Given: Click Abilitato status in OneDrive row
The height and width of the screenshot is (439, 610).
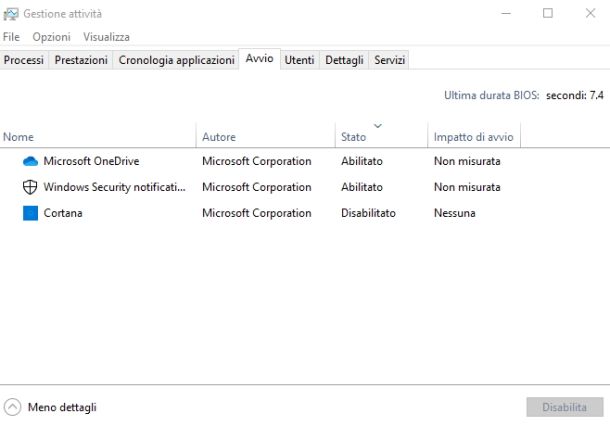Looking at the screenshot, I should (x=362, y=161).
